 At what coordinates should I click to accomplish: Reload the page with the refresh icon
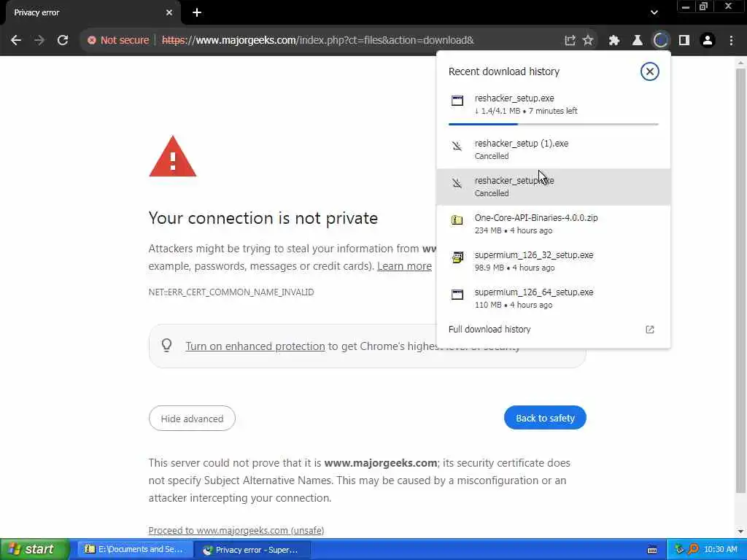click(x=63, y=40)
